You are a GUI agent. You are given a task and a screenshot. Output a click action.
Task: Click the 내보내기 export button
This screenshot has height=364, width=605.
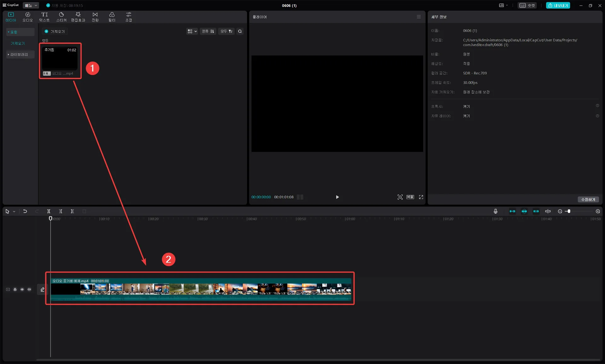pyautogui.click(x=558, y=5)
